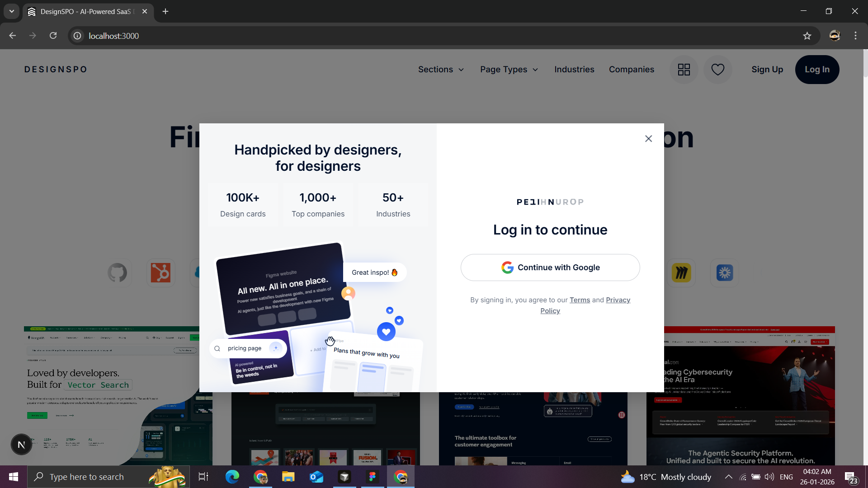Open the Privacy Policy link

tap(618, 300)
